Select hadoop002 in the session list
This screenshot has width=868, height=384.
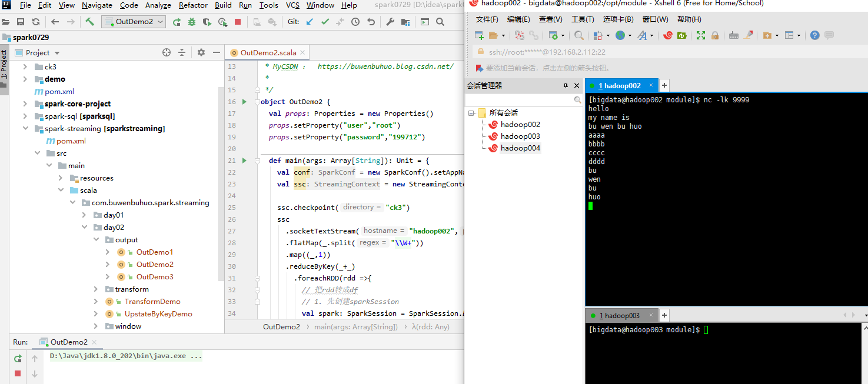(520, 125)
